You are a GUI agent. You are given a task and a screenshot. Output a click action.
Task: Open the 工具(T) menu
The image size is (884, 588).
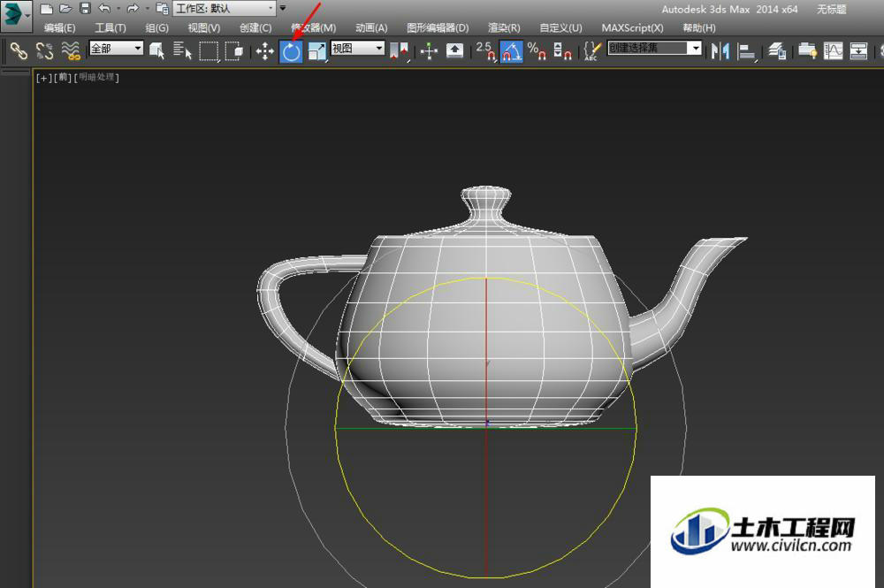click(x=110, y=27)
